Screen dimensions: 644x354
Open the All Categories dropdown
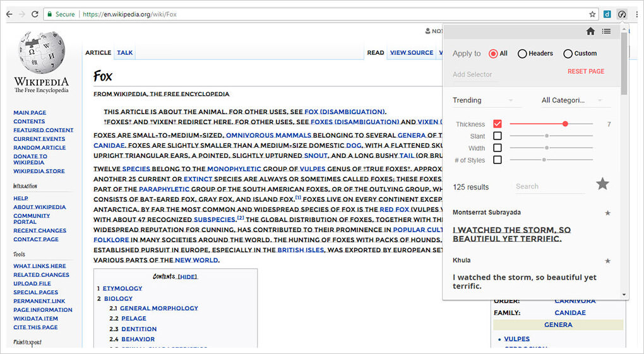571,100
